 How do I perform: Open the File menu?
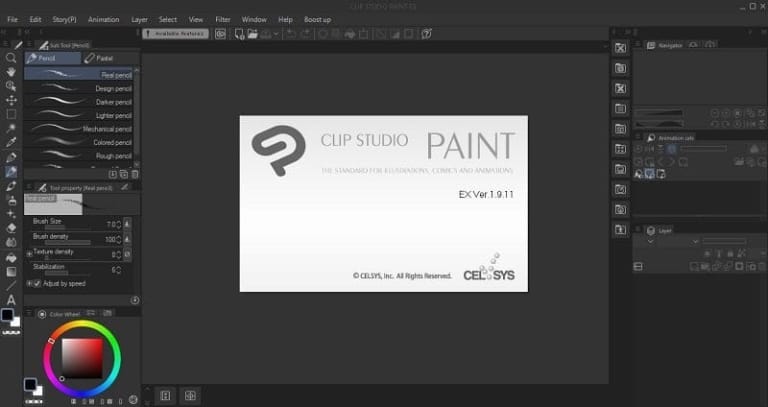click(x=12, y=20)
